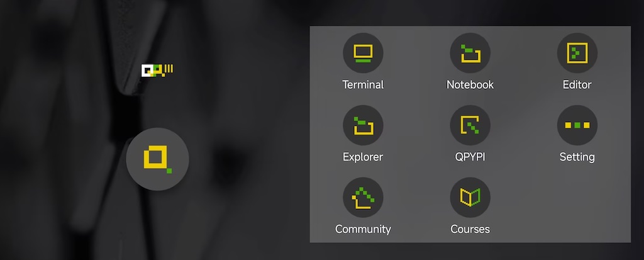This screenshot has width=644, height=260.
Task: Open the Explorer folder icon
Action: (363, 125)
